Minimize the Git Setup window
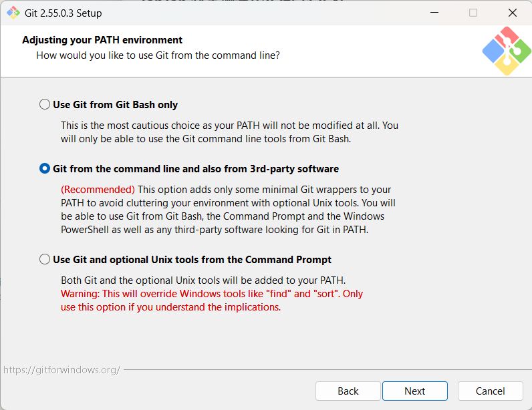This screenshot has height=410, width=532. [x=434, y=13]
